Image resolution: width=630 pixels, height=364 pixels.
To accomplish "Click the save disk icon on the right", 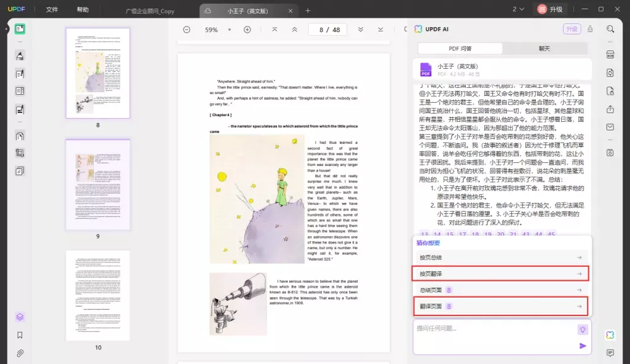I will coord(610,152).
